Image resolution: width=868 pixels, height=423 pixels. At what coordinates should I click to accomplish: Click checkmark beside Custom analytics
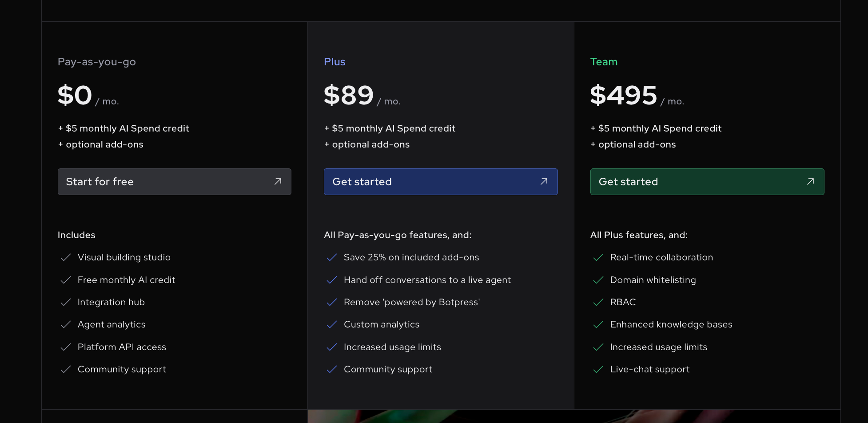tap(332, 325)
